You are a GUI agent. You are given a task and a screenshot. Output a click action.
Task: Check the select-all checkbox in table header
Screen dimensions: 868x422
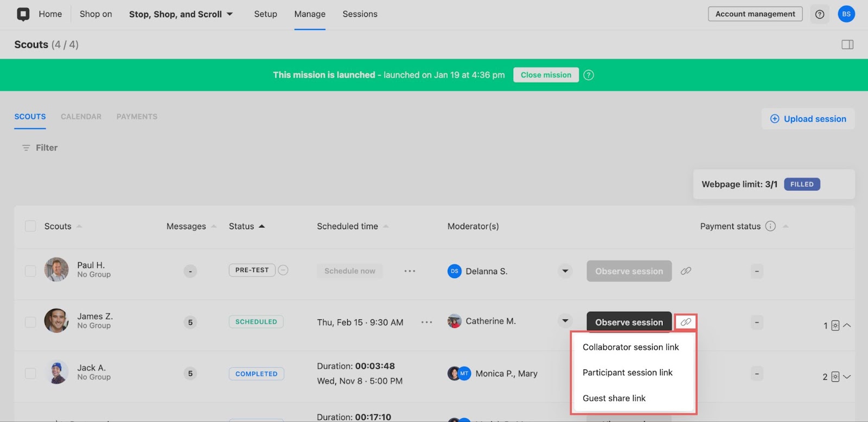pos(30,226)
